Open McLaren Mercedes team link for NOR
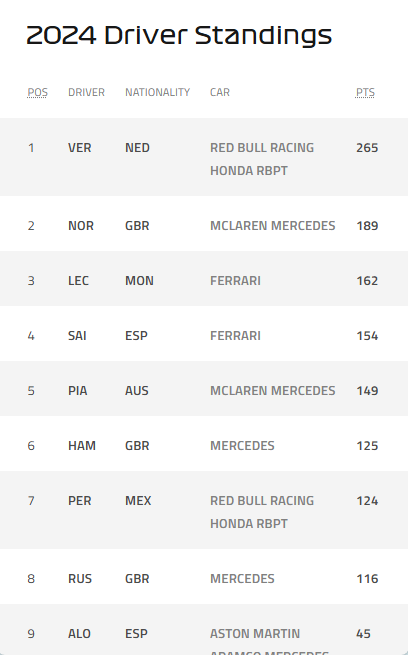Image resolution: width=408 pixels, height=655 pixels. pyautogui.click(x=273, y=226)
